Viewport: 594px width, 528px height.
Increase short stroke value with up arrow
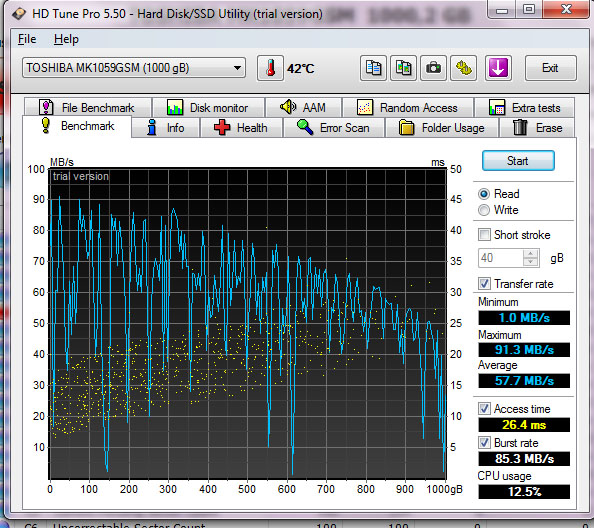(530, 254)
